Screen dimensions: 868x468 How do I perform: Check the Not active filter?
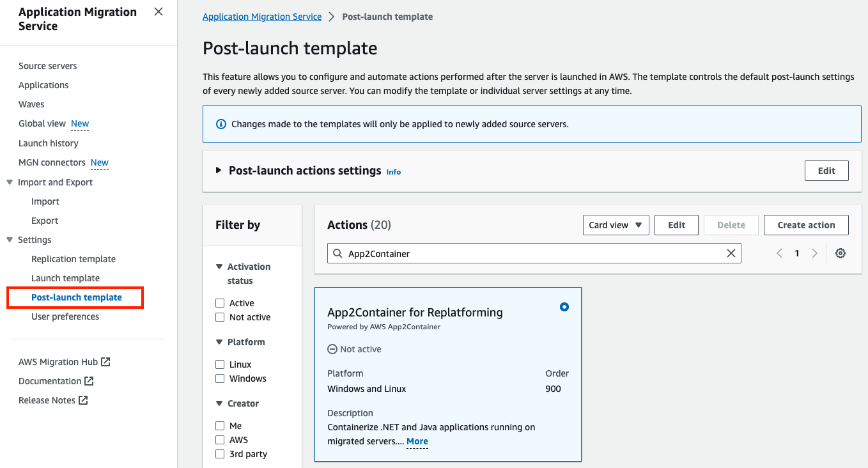tap(220, 317)
